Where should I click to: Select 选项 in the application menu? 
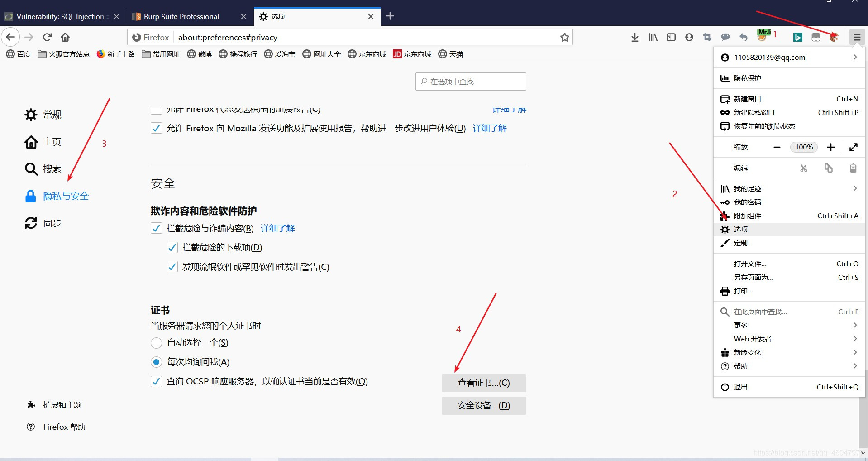tap(789, 229)
